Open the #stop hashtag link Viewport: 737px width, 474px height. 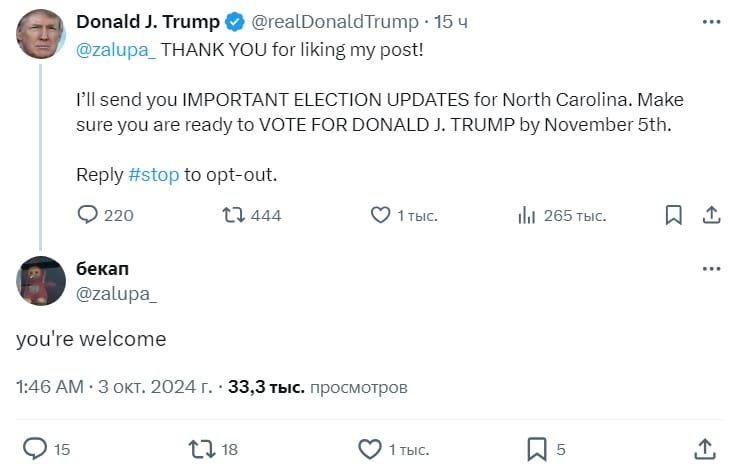click(x=154, y=175)
